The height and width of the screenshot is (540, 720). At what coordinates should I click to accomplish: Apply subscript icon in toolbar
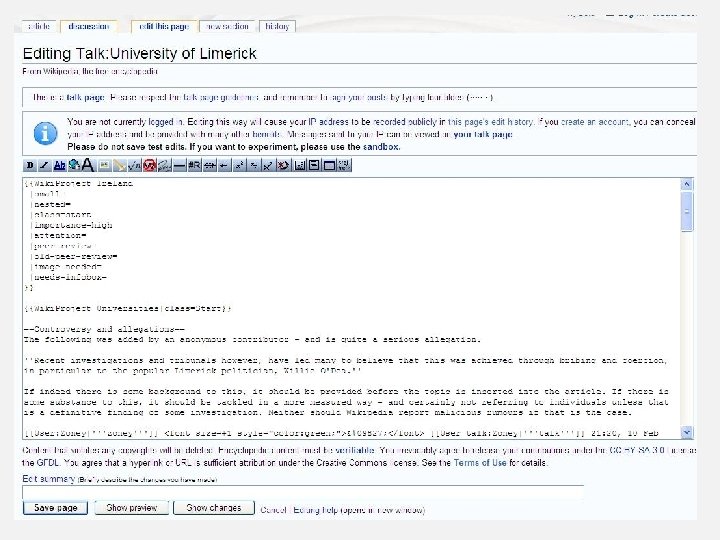(x=253, y=165)
